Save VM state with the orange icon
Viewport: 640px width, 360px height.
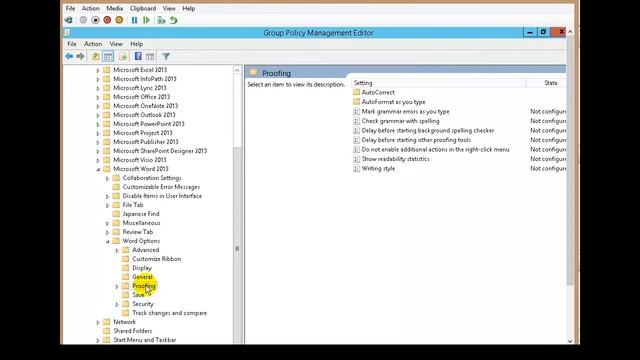pyautogui.click(x=119, y=20)
